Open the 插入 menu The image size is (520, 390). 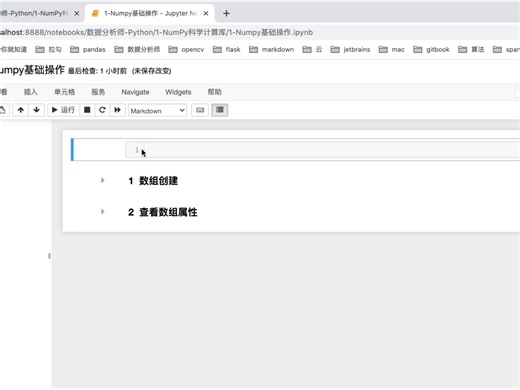coord(31,92)
